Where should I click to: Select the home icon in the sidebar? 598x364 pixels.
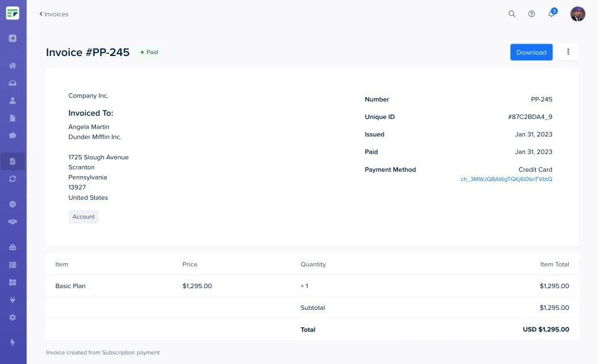(x=12, y=65)
